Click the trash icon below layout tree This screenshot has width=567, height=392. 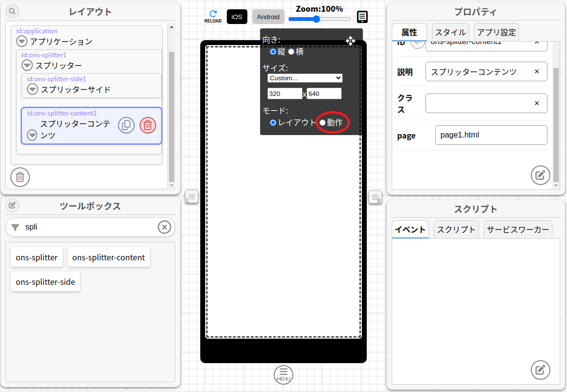(20, 177)
